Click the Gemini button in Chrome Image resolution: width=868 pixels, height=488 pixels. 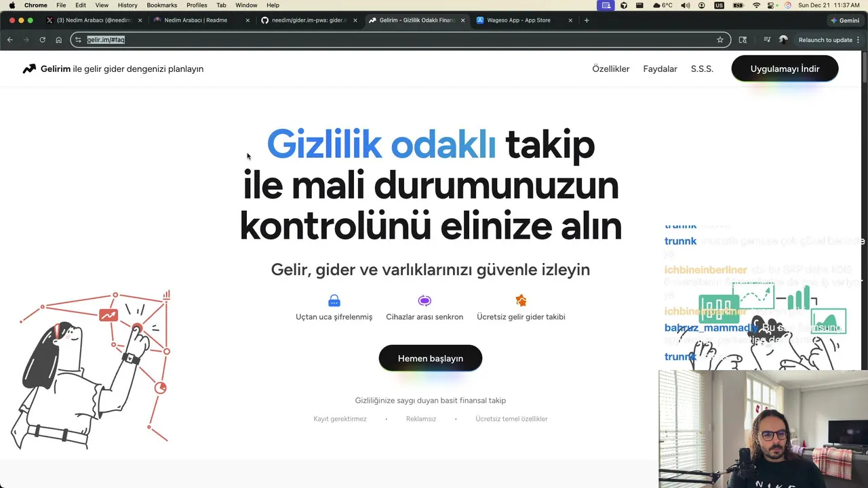tap(845, 20)
